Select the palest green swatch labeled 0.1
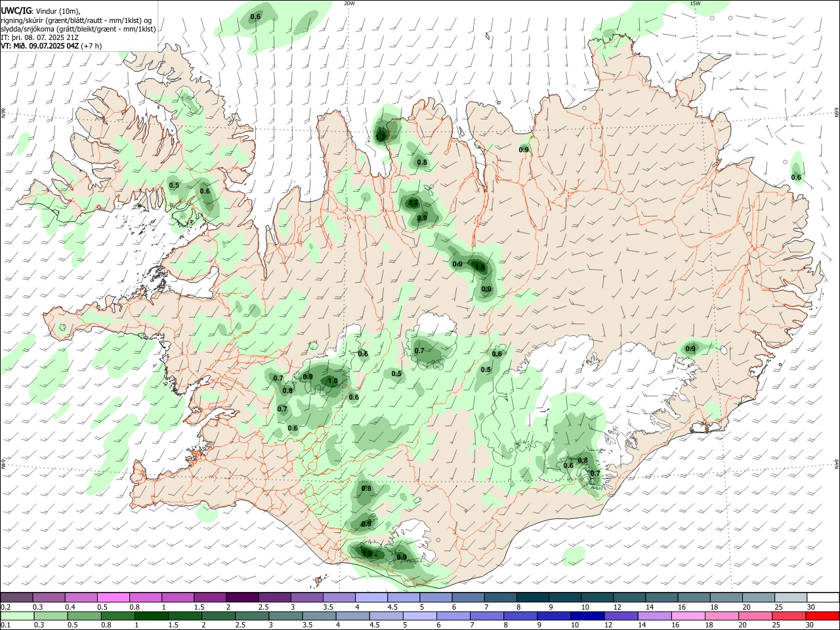Screen dimensions: 840x630 click(x=16, y=616)
